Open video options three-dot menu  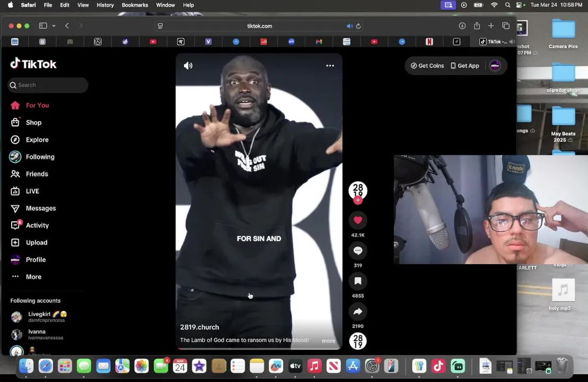tap(330, 66)
